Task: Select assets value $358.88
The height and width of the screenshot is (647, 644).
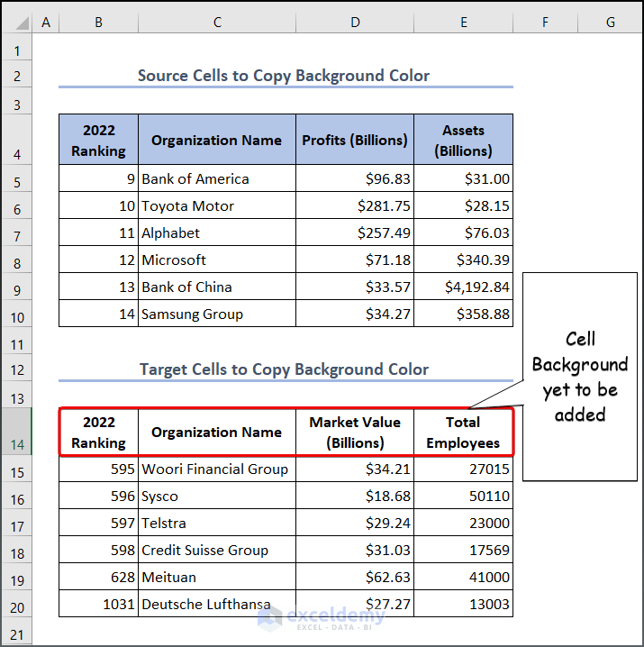Action: [463, 314]
